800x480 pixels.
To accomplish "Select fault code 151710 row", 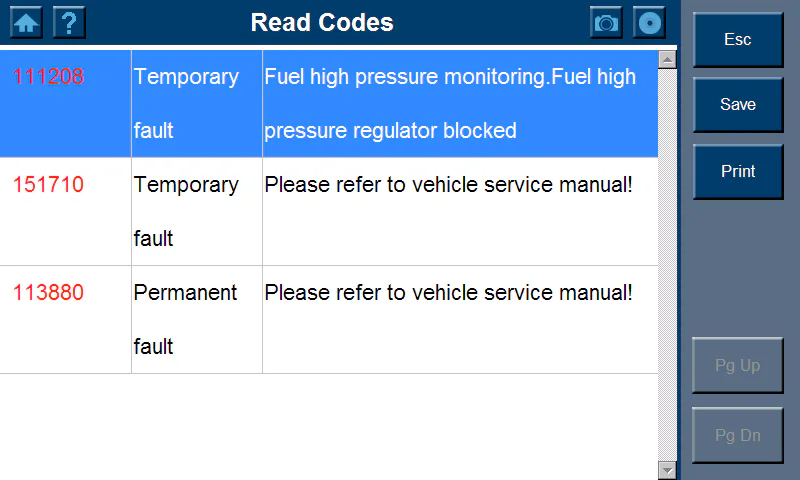I will 48,185.
